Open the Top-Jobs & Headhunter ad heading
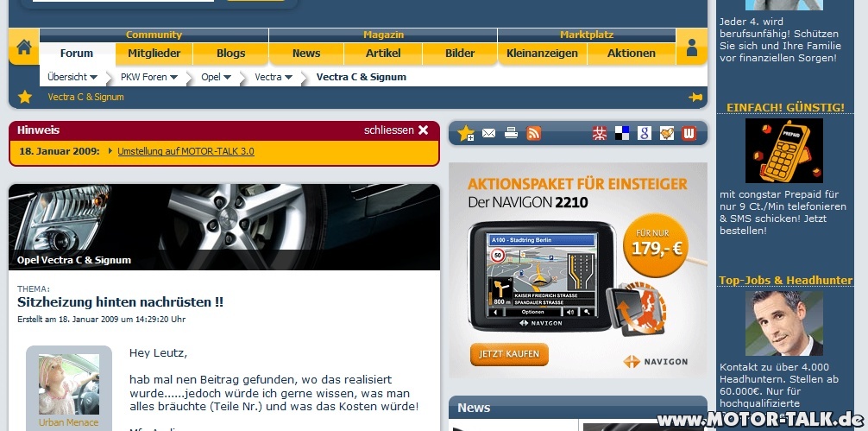 pos(785,281)
